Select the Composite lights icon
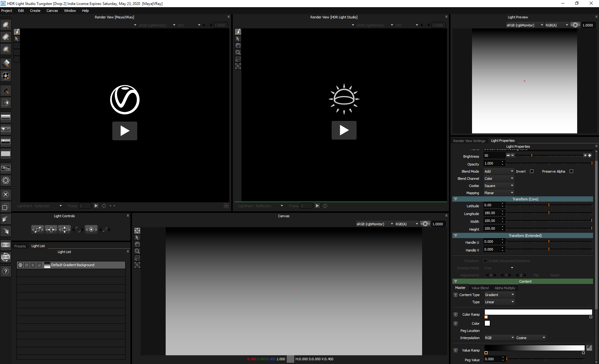This screenshot has width=599, height=364. [6, 168]
